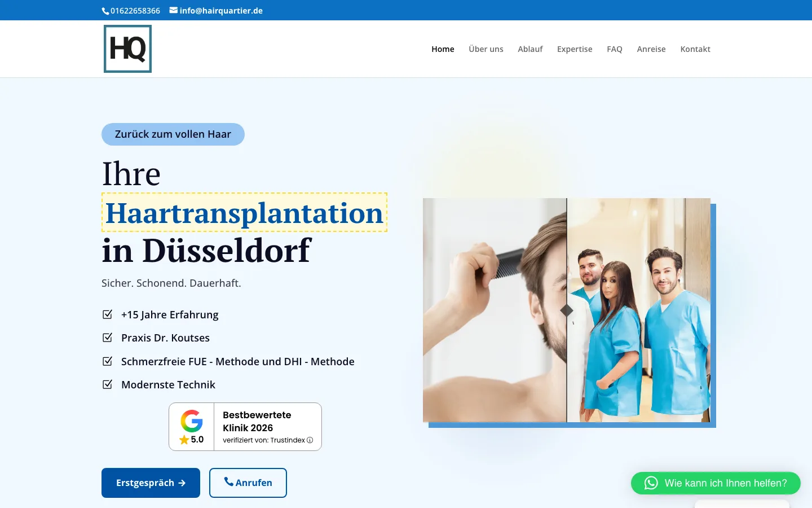This screenshot has width=812, height=508.
Task: Click the phone icon beside 01622658366
Action: pos(105,11)
